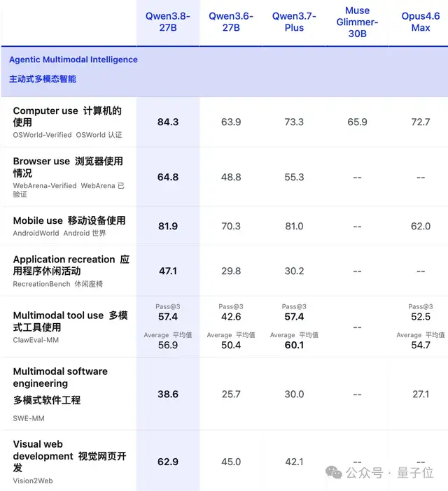
Task: Click the bold 81.9 Mobile use score
Action: click(x=168, y=226)
